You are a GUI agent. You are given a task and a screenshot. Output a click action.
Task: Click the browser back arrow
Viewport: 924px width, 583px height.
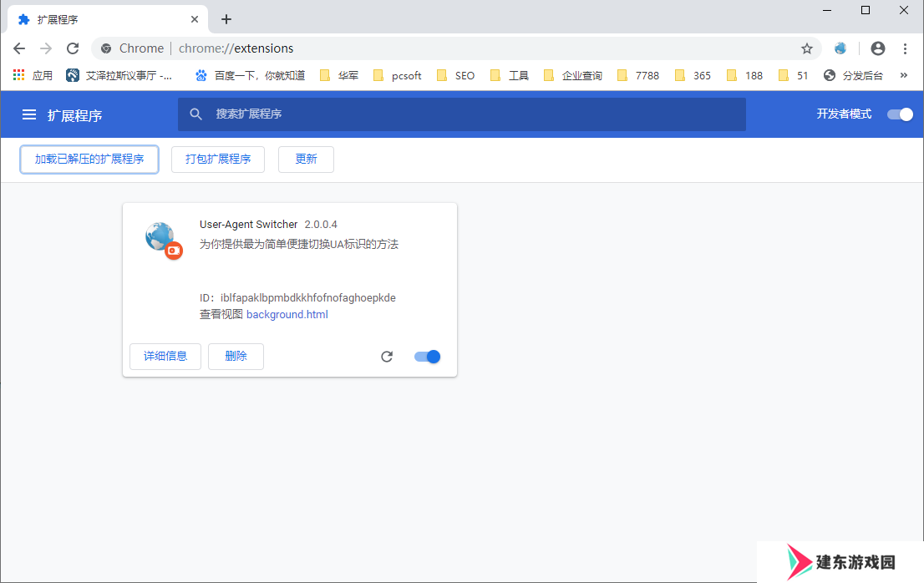(19, 48)
